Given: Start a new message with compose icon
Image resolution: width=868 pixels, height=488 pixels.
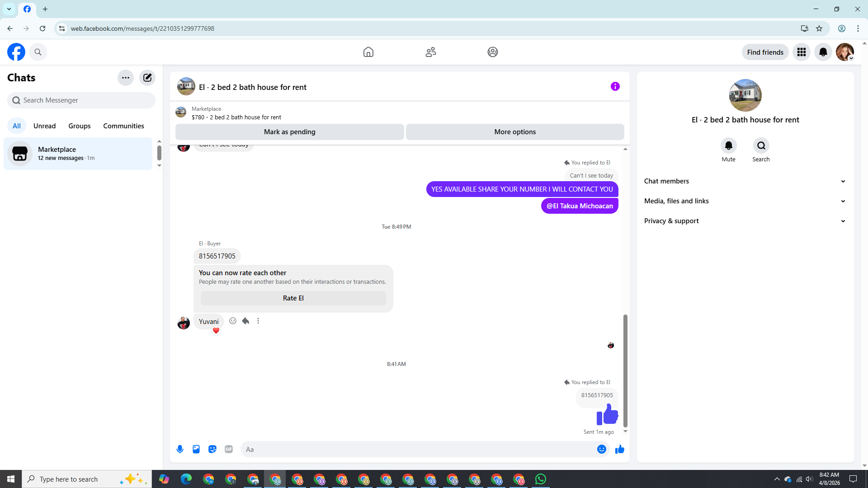Looking at the screenshot, I should point(147,78).
